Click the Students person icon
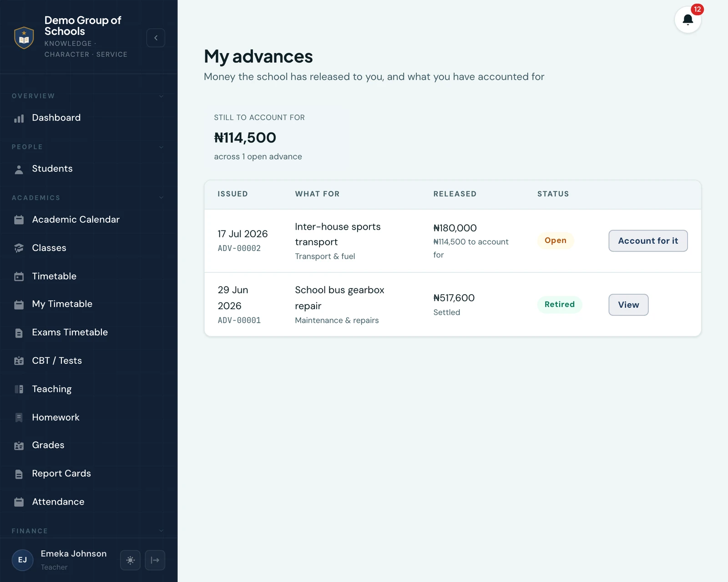The width and height of the screenshot is (728, 582). [x=19, y=169]
